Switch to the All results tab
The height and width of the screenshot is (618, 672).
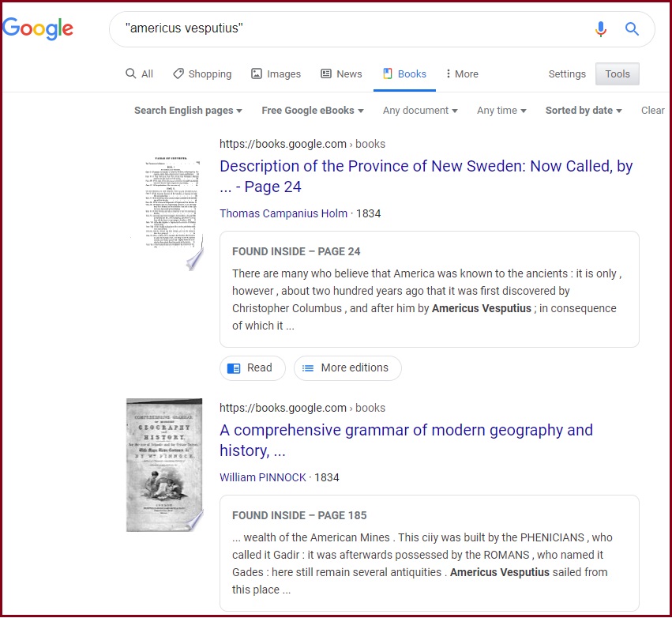click(139, 73)
